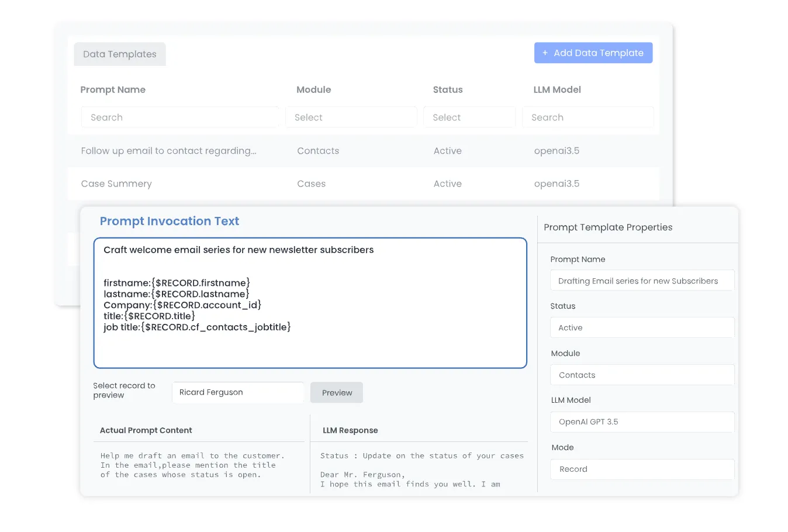Open the Case Summery prompt row

pyautogui.click(x=363, y=184)
